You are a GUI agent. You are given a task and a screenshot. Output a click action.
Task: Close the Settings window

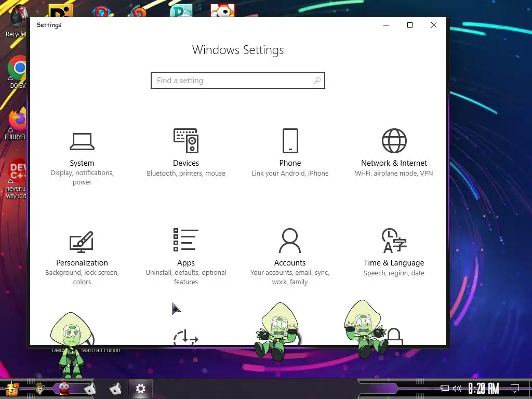(434, 25)
